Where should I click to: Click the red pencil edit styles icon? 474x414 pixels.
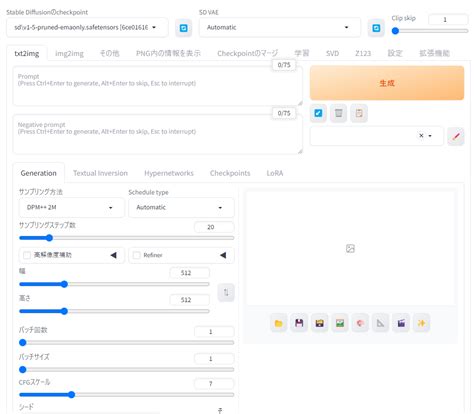pyautogui.click(x=456, y=136)
